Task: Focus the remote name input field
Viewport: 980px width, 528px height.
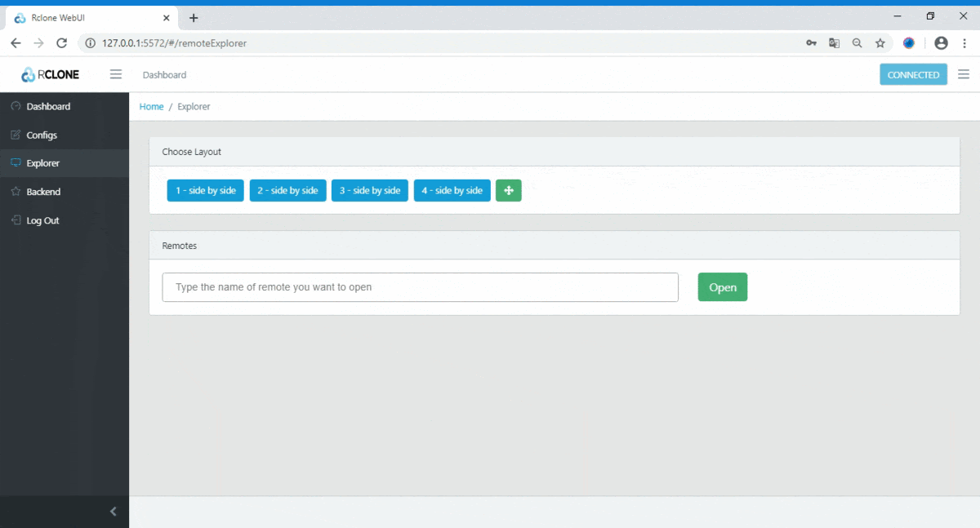Action: pyautogui.click(x=421, y=287)
